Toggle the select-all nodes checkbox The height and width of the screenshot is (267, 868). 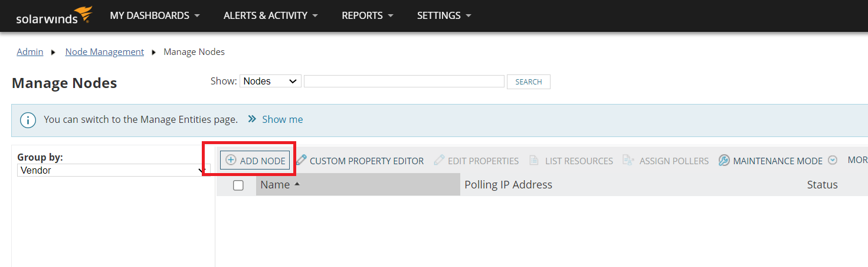238,185
